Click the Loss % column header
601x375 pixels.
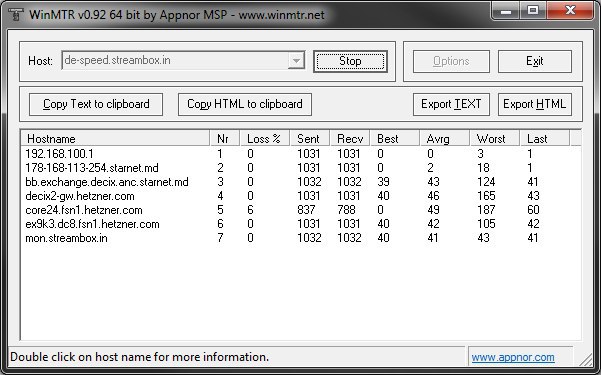[x=265, y=138]
